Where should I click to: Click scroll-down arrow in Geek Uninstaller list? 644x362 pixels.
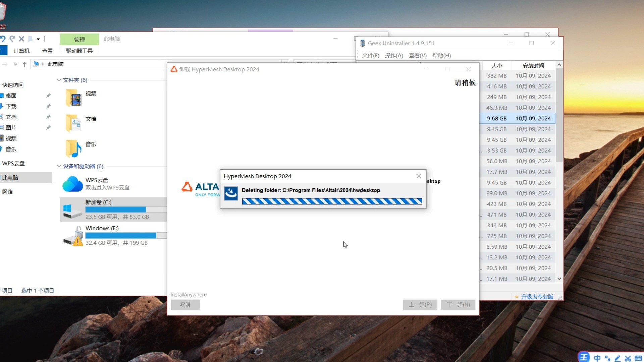[x=559, y=279]
